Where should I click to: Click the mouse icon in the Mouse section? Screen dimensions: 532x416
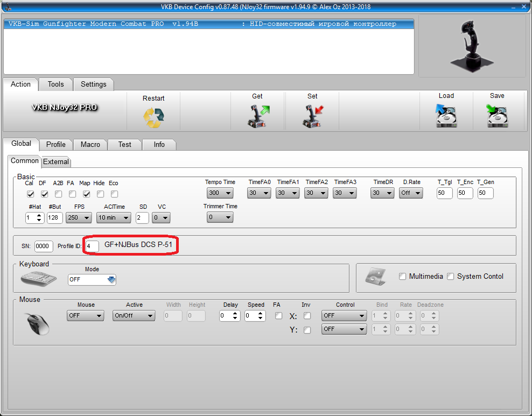coord(38,324)
